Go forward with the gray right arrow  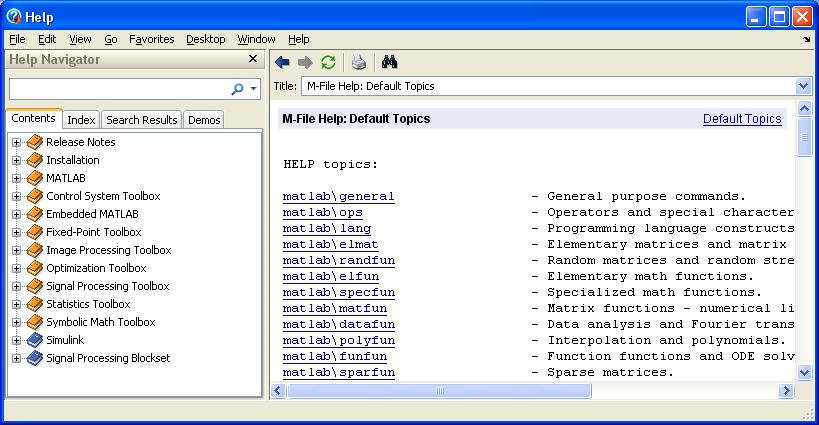point(305,63)
